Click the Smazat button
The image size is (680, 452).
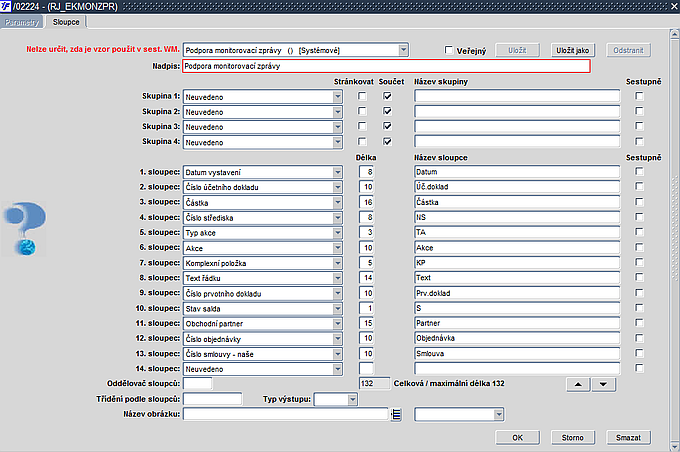[628, 438]
